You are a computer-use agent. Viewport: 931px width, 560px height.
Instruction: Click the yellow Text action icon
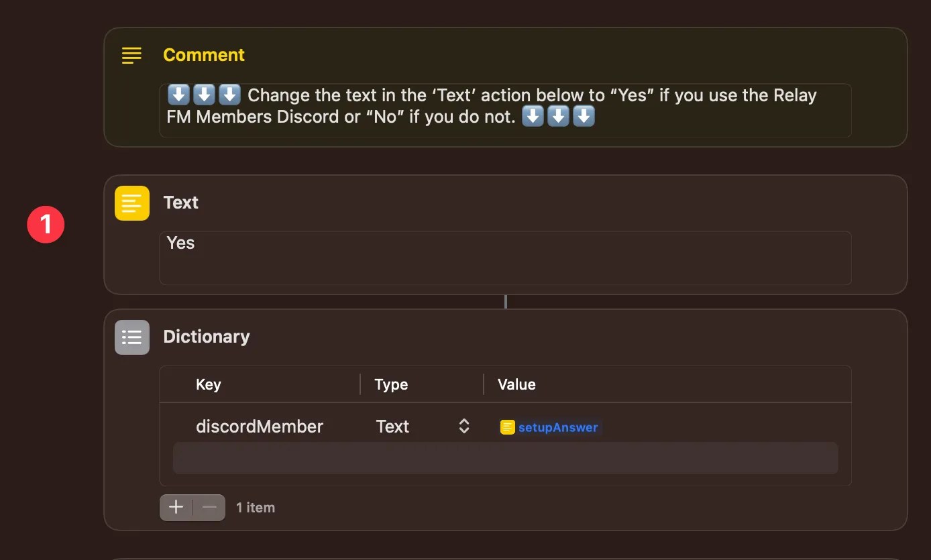(x=131, y=203)
